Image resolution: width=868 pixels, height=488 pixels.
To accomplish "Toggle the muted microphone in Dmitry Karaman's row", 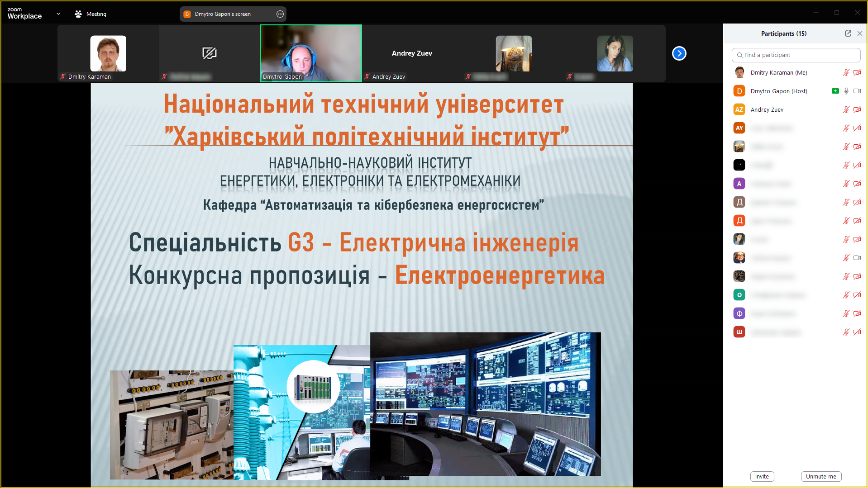I will pyautogui.click(x=846, y=72).
